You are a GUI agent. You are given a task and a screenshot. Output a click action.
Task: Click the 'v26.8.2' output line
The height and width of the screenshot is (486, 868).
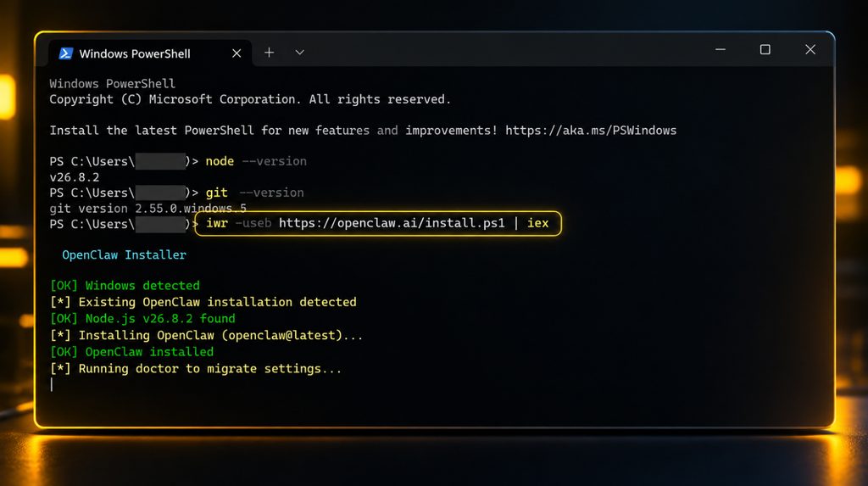[75, 177]
